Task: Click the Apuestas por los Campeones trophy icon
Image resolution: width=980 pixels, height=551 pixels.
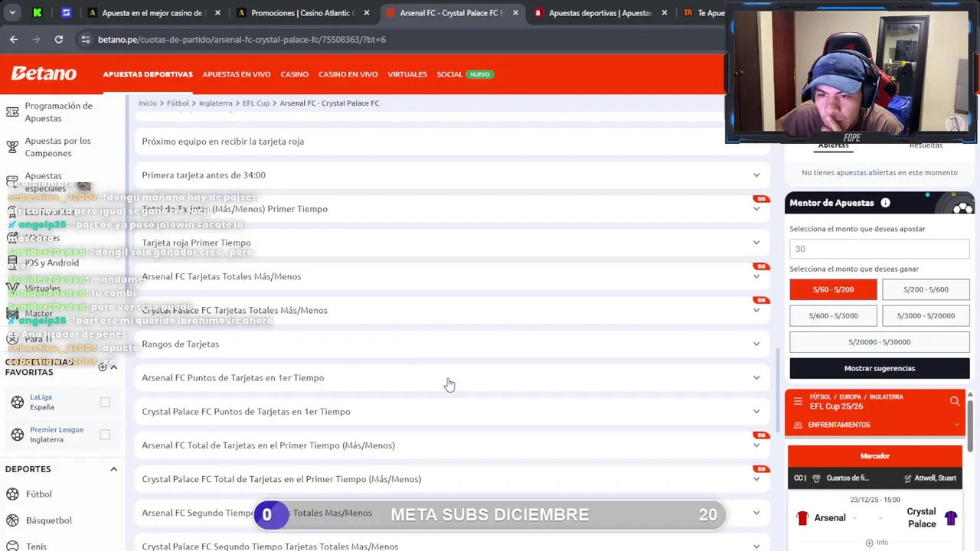Action: click(12, 147)
